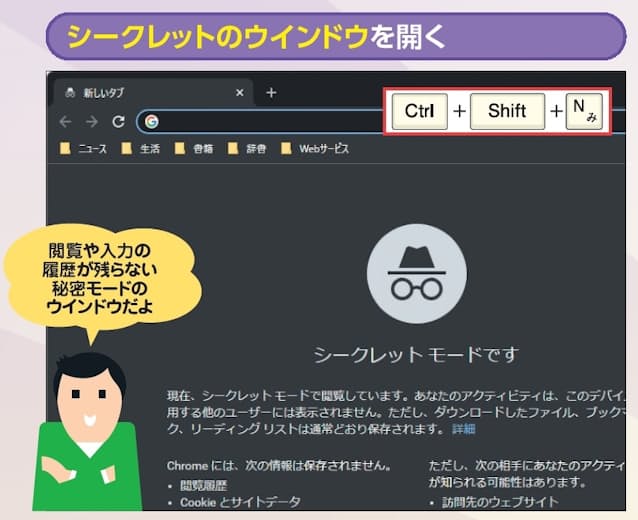The height and width of the screenshot is (520, 638).
Task: Open a new tab with plus button
Action: 271,93
